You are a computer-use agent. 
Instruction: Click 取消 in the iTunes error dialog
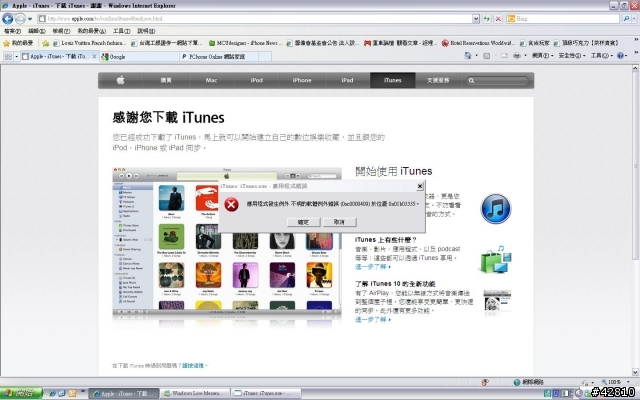(x=339, y=222)
